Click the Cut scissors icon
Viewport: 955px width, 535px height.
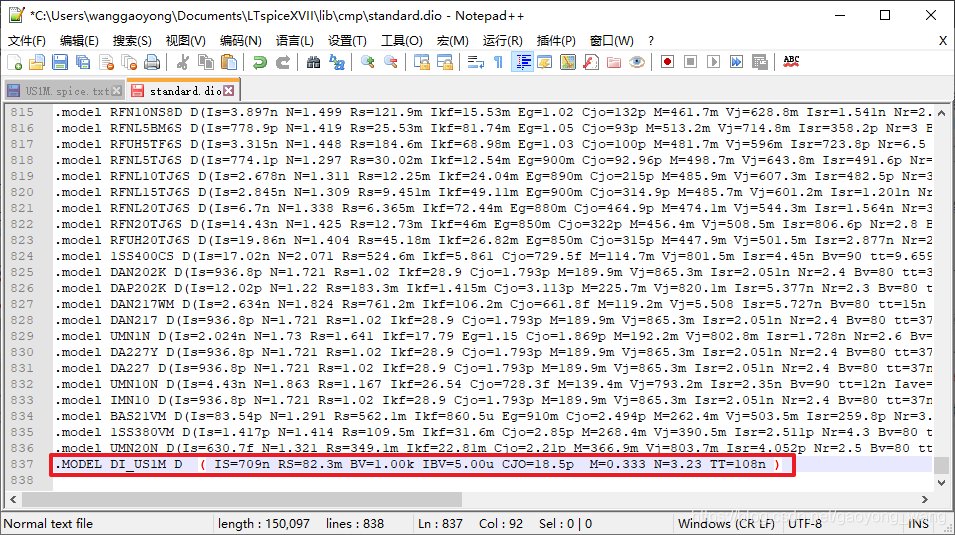pyautogui.click(x=182, y=62)
